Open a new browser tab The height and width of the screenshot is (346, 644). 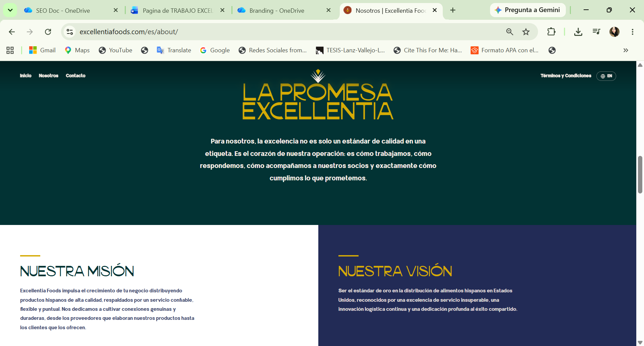pos(453,10)
